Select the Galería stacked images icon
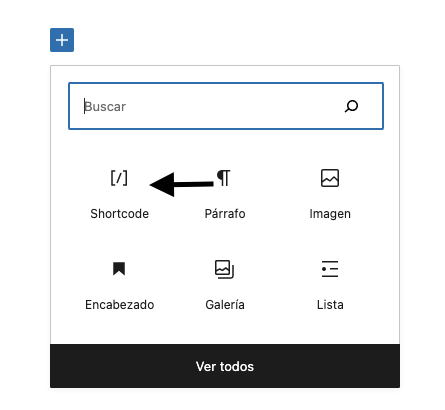The height and width of the screenshot is (410, 445). 224,269
